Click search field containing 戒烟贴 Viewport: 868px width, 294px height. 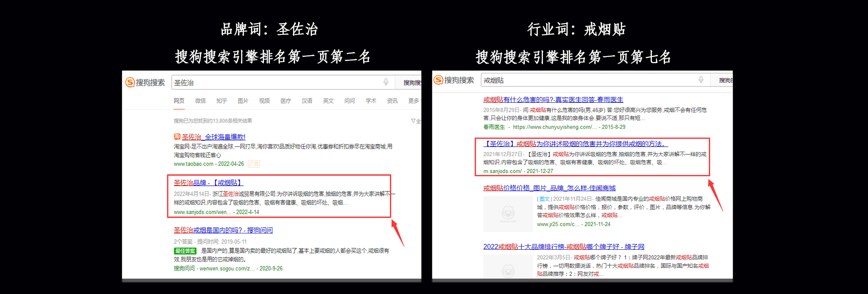click(595, 80)
